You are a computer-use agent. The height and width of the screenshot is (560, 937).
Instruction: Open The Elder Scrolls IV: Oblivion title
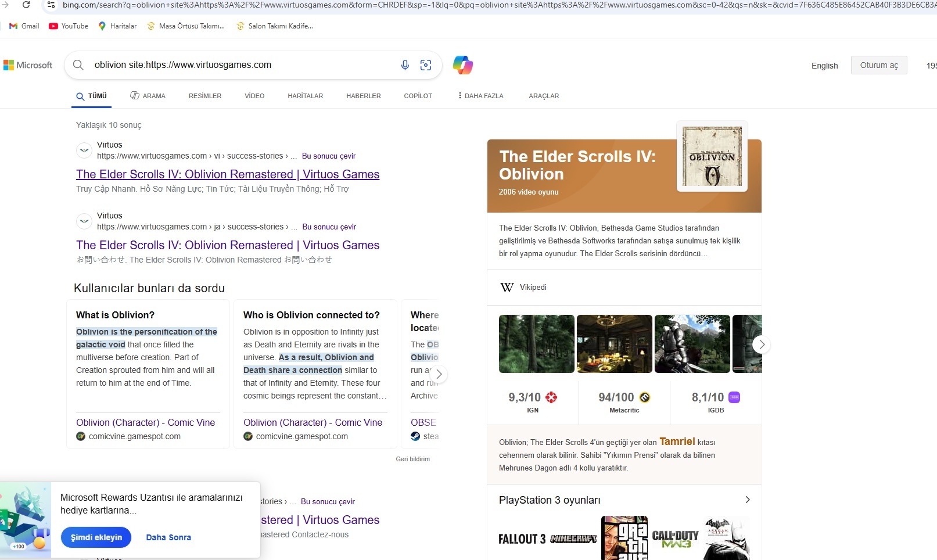[x=577, y=165]
